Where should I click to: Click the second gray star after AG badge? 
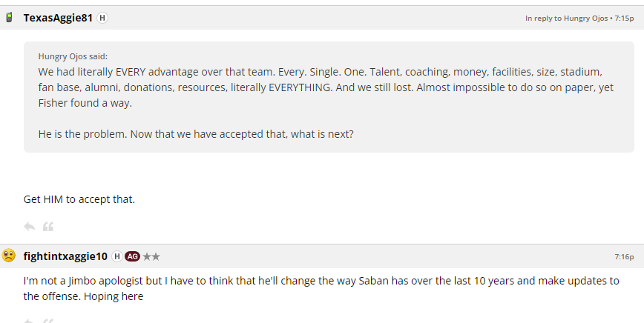click(x=156, y=256)
